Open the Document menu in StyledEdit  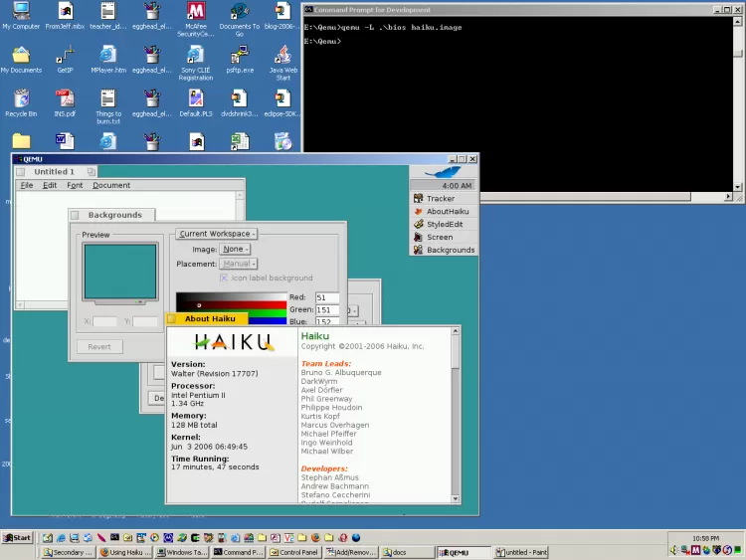tap(111, 186)
